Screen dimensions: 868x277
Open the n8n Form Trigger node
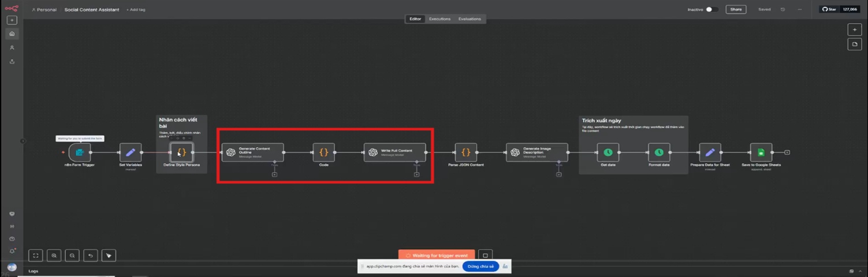click(x=80, y=152)
